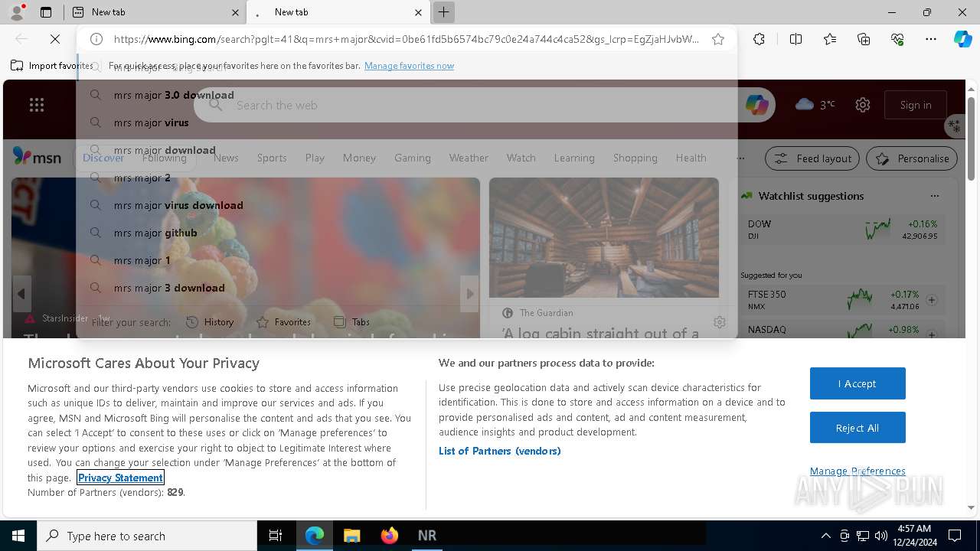Filter search by Tabs
This screenshot has height=551, width=980.
[x=352, y=322]
